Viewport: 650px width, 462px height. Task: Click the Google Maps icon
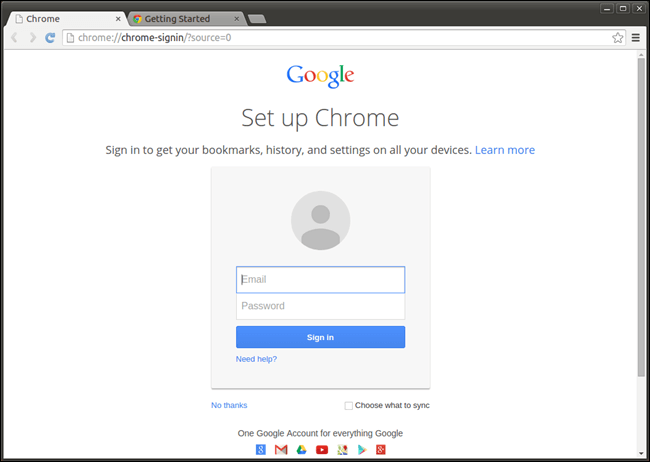pyautogui.click(x=342, y=450)
